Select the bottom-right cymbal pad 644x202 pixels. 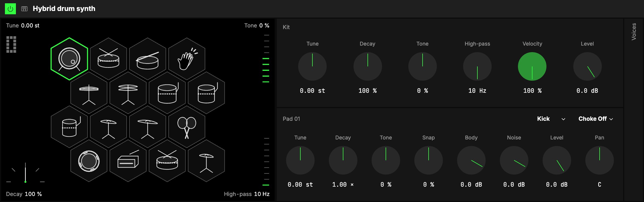click(x=206, y=161)
